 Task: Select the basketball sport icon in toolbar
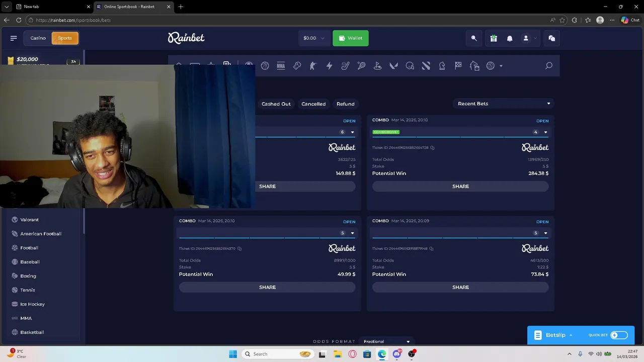click(265, 66)
